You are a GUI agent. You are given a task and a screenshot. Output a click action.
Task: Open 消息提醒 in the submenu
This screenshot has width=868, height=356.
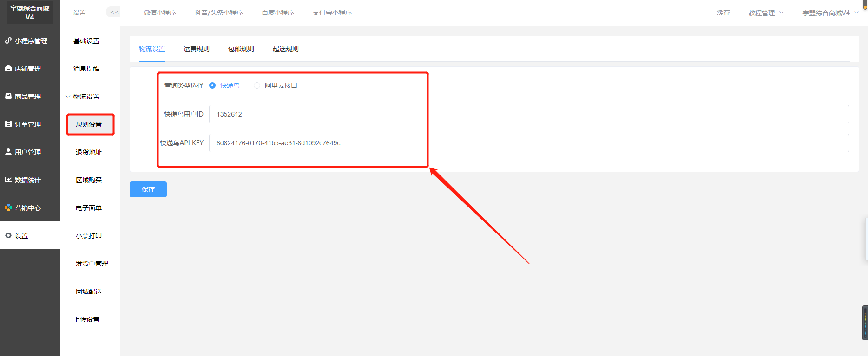point(86,69)
